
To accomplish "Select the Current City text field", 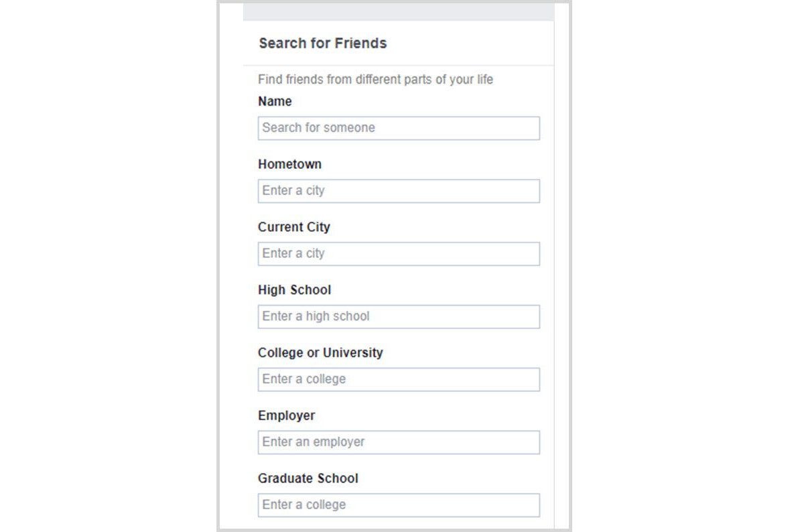I will (399, 253).
